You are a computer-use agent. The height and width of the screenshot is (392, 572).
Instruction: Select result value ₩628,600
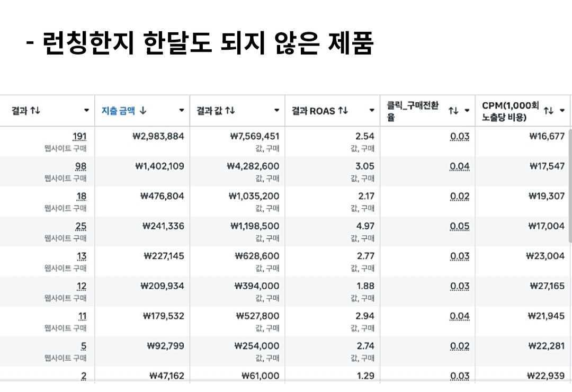[257, 256]
